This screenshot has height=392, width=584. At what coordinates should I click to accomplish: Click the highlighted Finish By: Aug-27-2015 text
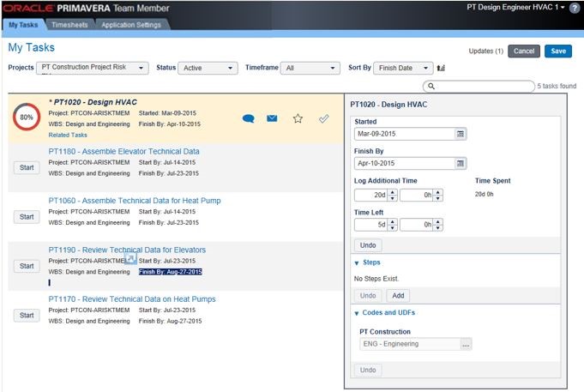[x=170, y=272]
